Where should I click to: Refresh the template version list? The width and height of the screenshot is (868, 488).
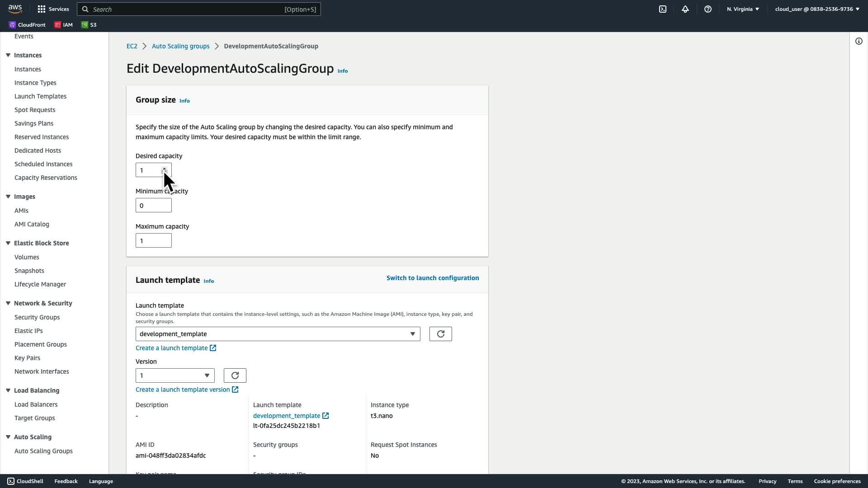235,375
